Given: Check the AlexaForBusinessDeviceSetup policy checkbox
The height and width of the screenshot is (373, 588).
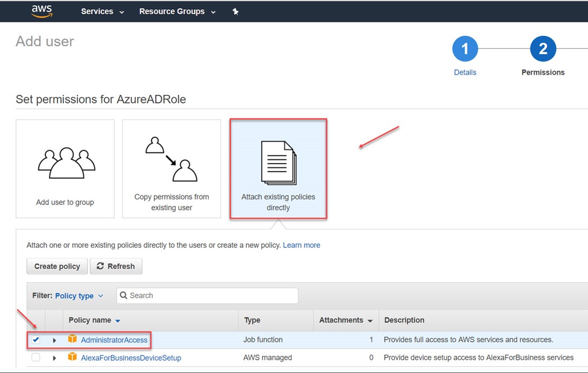Looking at the screenshot, I should [x=36, y=357].
